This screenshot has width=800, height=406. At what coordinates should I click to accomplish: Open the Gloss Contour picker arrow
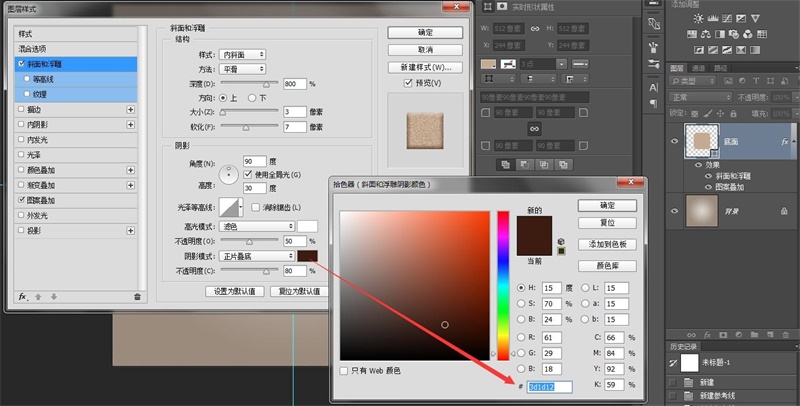tap(241, 207)
